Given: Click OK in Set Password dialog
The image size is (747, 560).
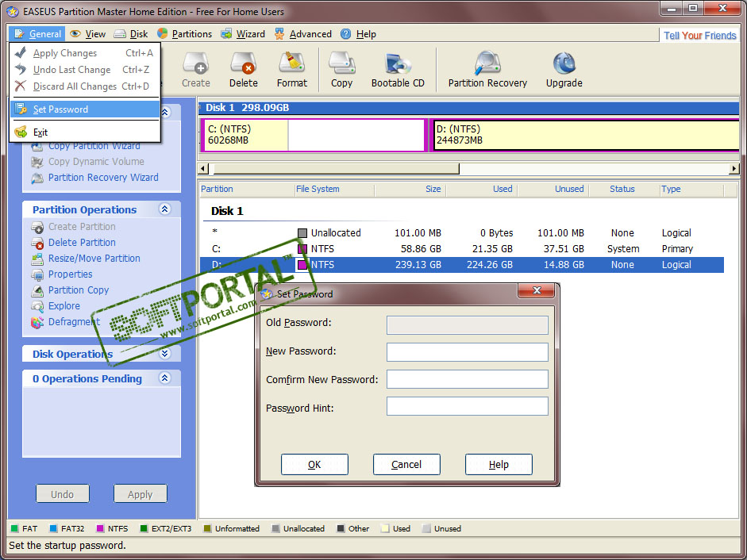Looking at the screenshot, I should point(314,464).
